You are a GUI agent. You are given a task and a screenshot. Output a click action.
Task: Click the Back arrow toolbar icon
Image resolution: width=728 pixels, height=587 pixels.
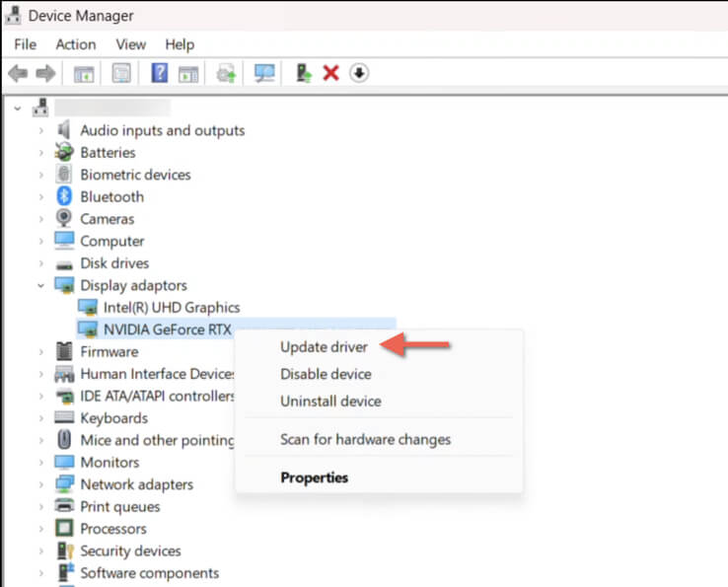pyautogui.click(x=19, y=73)
